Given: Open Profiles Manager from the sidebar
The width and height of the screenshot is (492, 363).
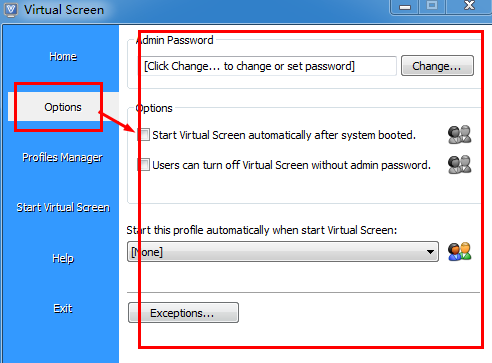Looking at the screenshot, I should coord(62,157).
